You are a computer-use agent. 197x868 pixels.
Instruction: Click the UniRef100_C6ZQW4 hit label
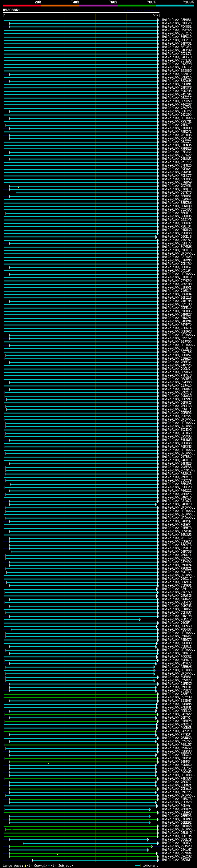[177, 860]
